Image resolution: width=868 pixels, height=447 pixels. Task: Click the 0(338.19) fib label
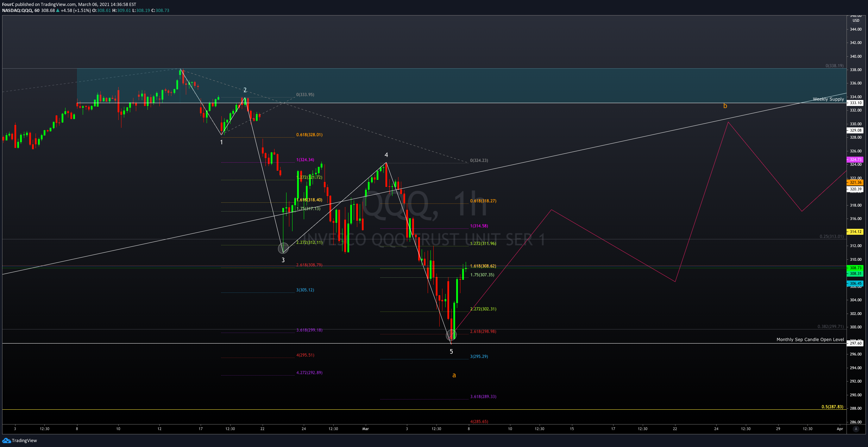[x=834, y=66]
